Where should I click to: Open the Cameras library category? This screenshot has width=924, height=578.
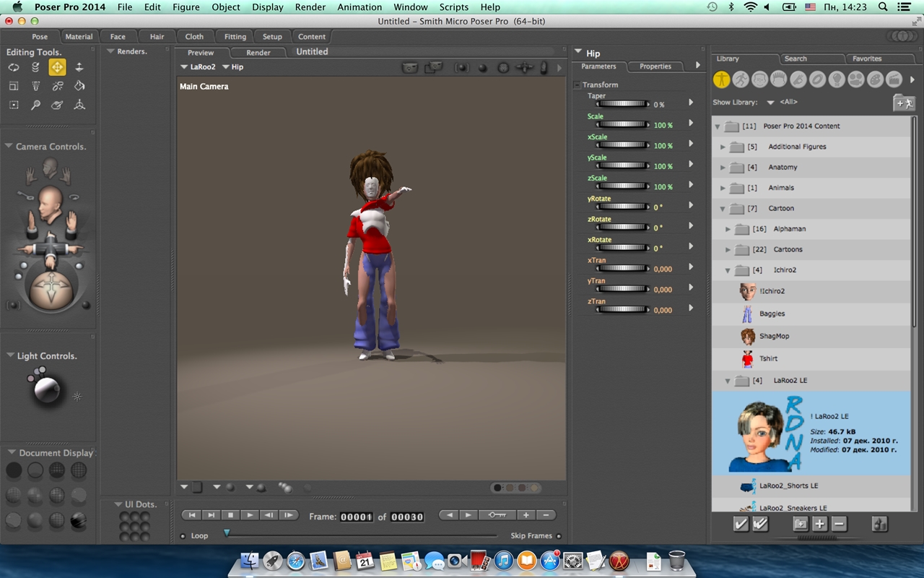click(856, 79)
